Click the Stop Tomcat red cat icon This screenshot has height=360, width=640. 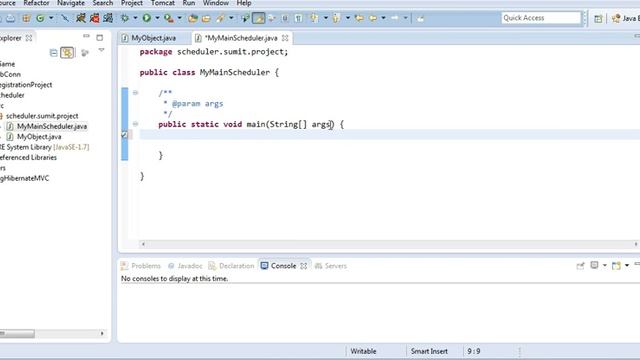(95, 18)
